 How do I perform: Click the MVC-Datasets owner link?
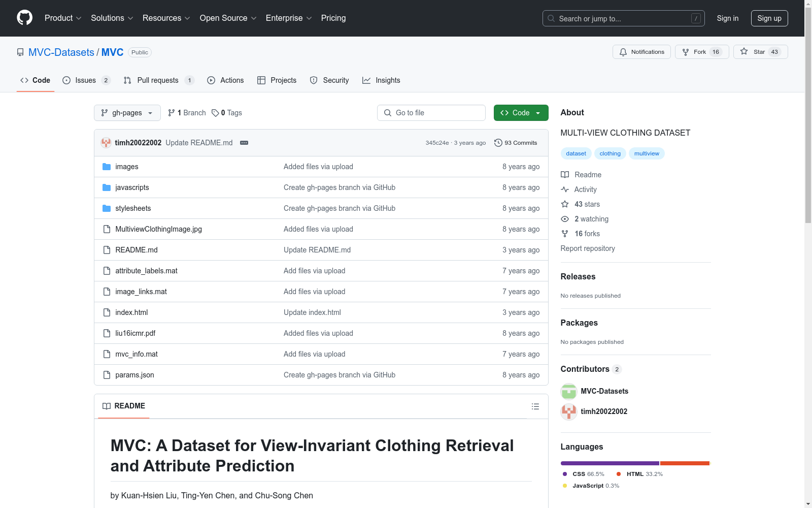pyautogui.click(x=61, y=52)
